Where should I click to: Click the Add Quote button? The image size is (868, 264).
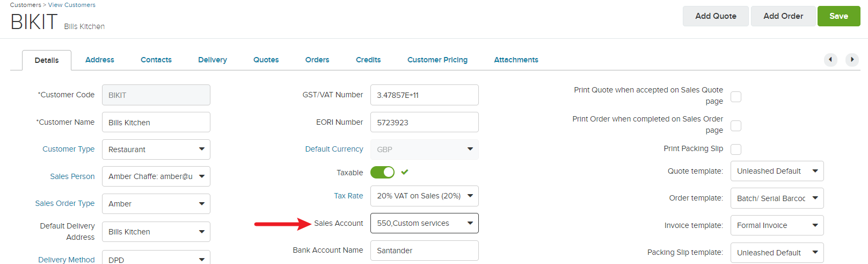click(x=716, y=16)
